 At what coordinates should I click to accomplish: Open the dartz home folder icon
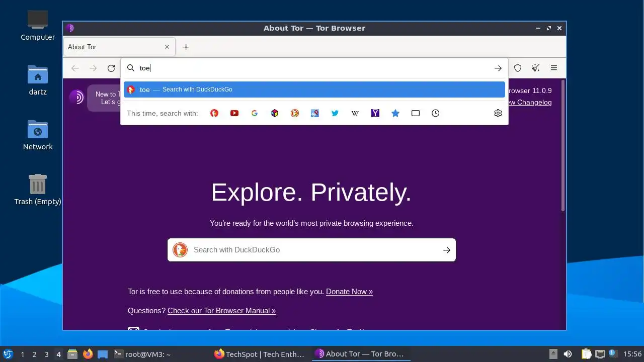[38, 80]
